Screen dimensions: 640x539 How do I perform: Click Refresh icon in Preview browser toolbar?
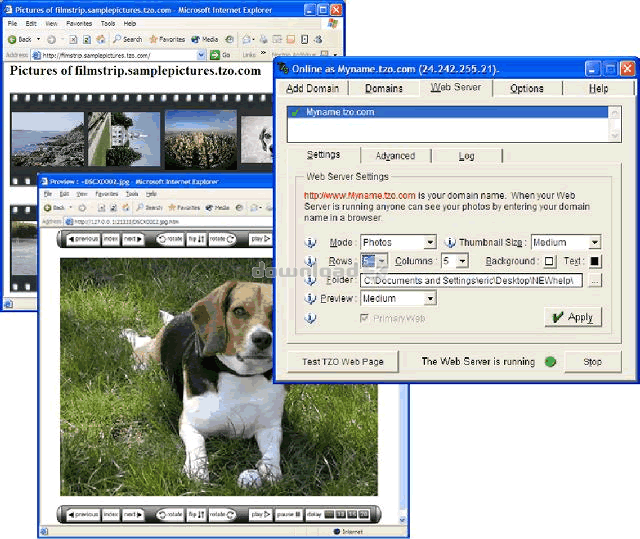tap(113, 208)
